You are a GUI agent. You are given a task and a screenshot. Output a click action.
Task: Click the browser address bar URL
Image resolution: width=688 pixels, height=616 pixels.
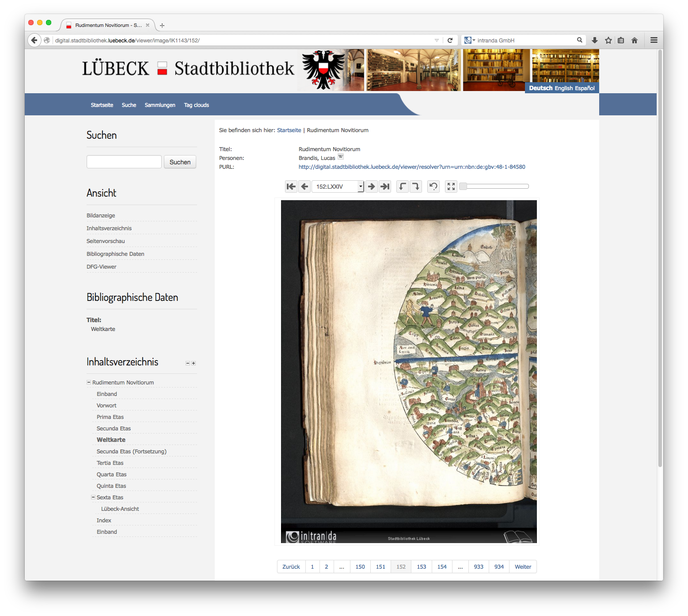(x=127, y=40)
